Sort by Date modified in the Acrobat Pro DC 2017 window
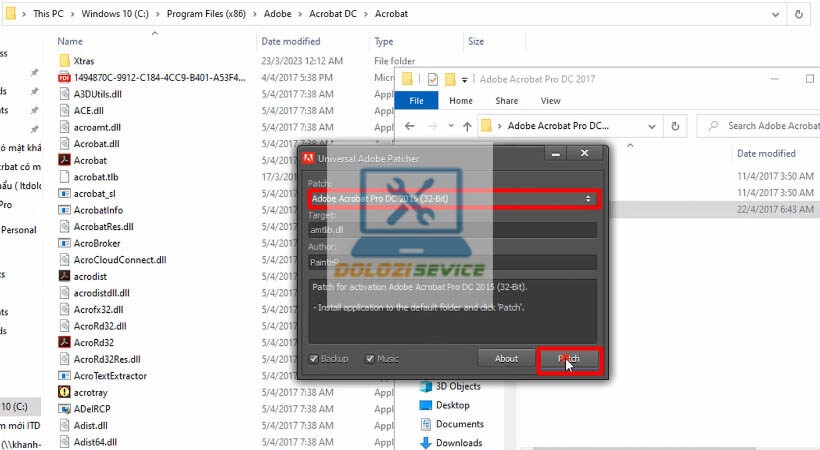This screenshot has height=450, width=820. point(766,153)
